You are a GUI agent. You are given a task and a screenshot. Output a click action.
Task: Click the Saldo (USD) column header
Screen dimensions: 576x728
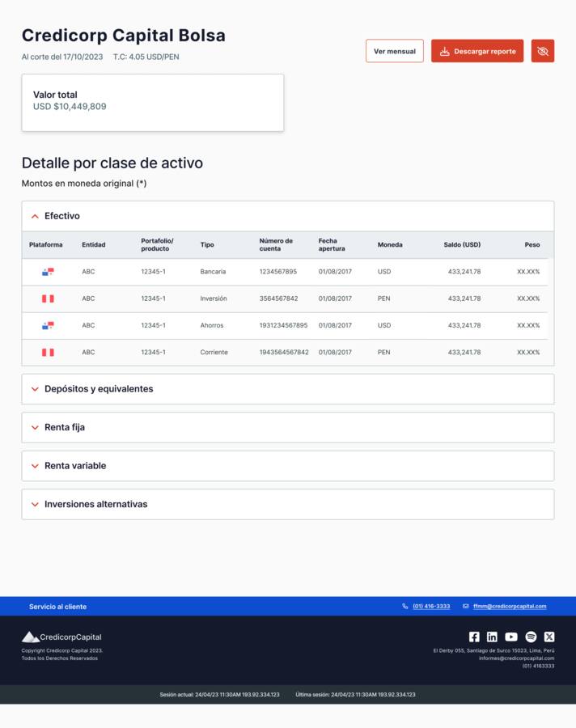pyautogui.click(x=462, y=244)
